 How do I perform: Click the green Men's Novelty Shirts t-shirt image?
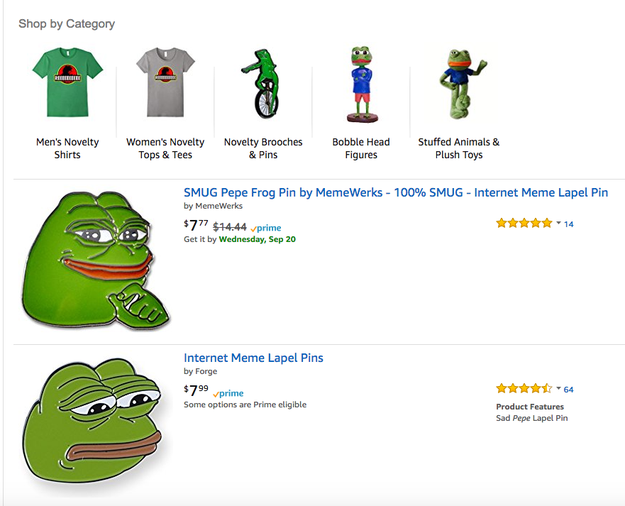(67, 82)
